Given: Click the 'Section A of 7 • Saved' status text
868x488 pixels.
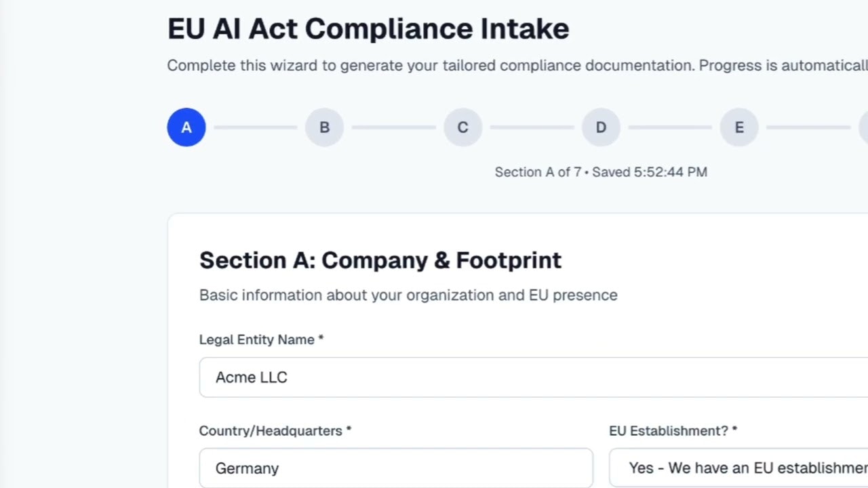Looking at the screenshot, I should tap(601, 172).
